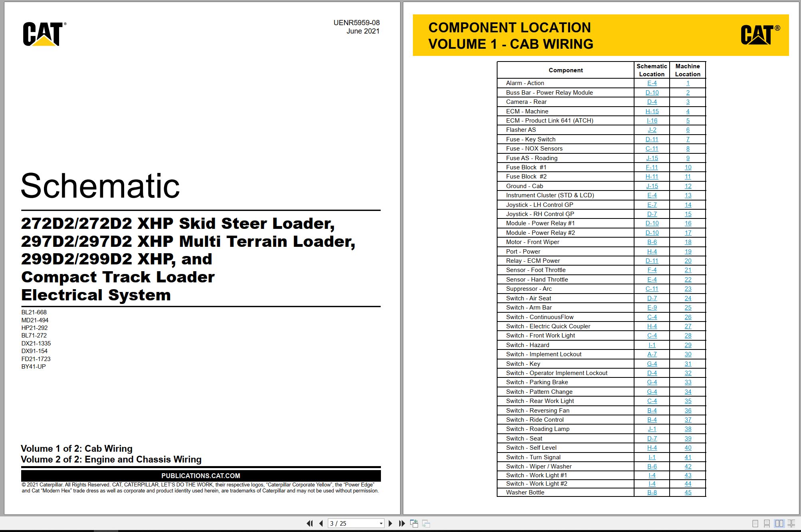This screenshot has width=801, height=532.
Task: Open machine location 24 for Switch - Air Seat
Action: point(688,298)
